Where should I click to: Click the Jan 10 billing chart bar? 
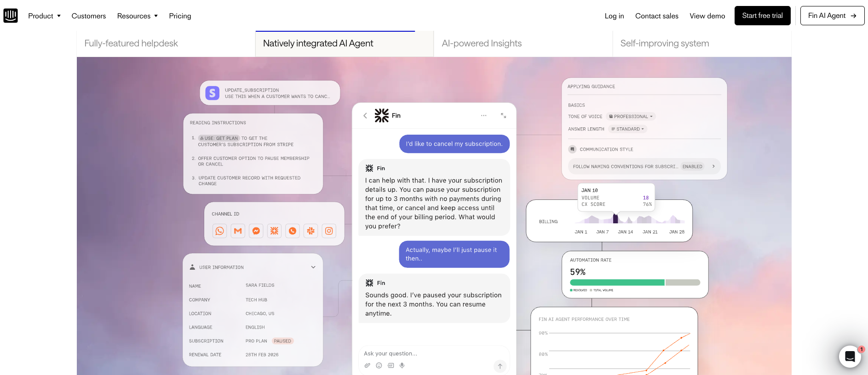tap(615, 218)
